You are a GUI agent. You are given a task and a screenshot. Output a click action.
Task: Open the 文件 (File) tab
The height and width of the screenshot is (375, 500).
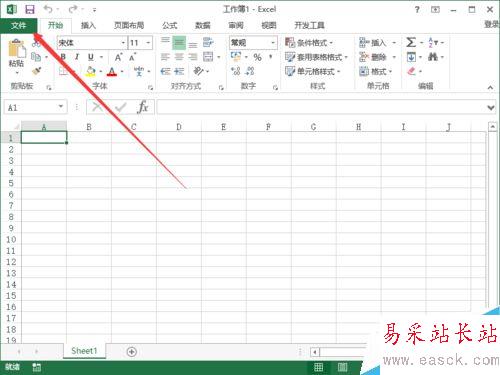pyautogui.click(x=18, y=26)
